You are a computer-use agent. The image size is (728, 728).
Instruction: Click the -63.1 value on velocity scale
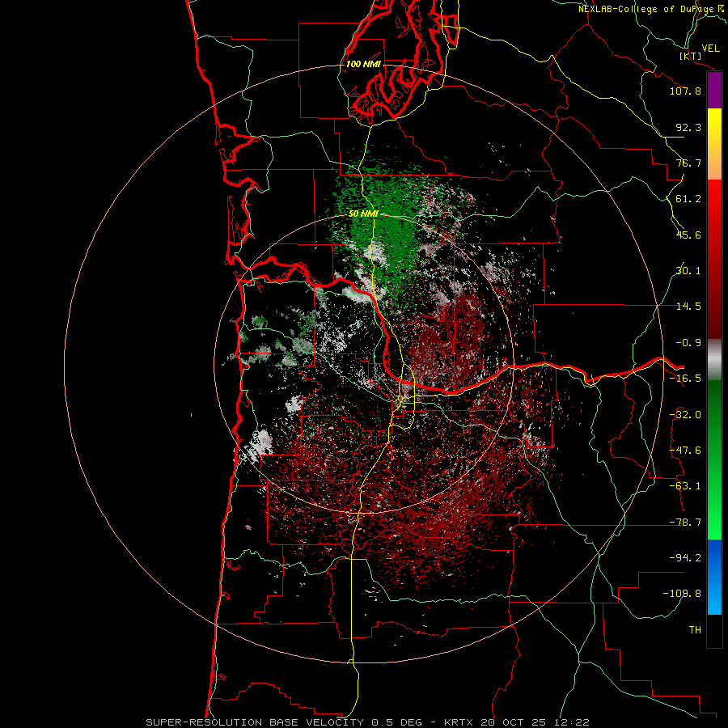coord(685,486)
